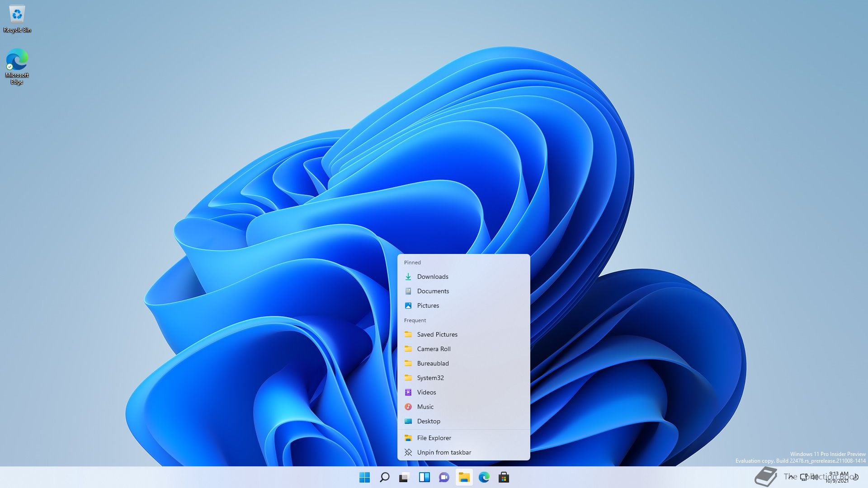Open Camera Roll frequent folder
This screenshot has height=488, width=868.
463,349
